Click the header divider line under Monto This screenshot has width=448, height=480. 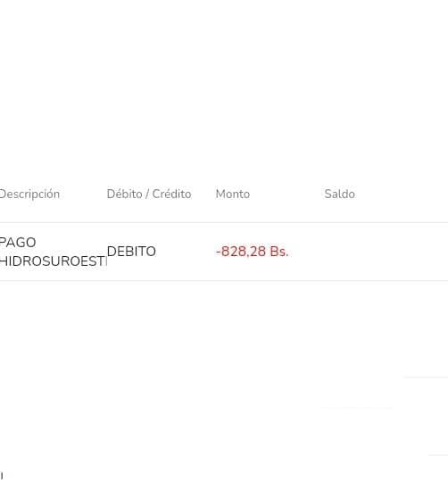click(x=233, y=222)
